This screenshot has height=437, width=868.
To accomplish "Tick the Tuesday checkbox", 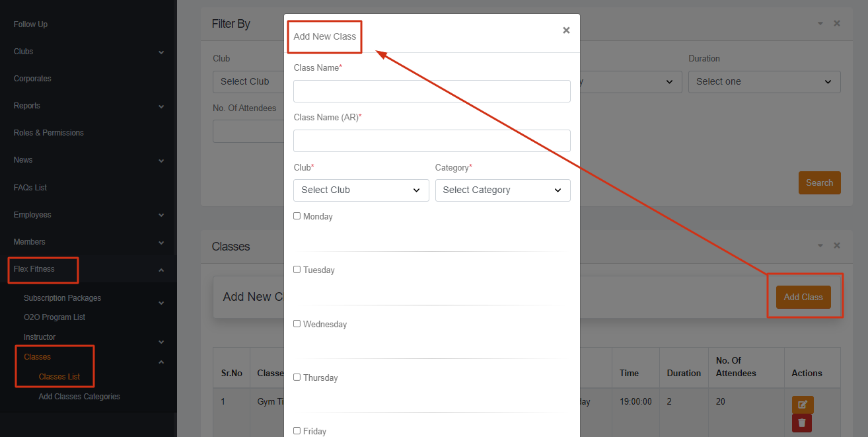I will [x=297, y=270].
